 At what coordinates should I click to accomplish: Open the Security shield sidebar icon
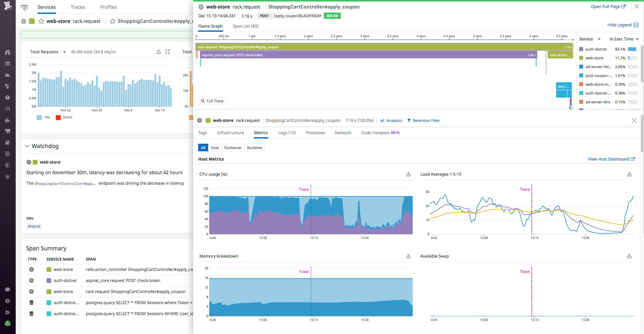point(7,165)
